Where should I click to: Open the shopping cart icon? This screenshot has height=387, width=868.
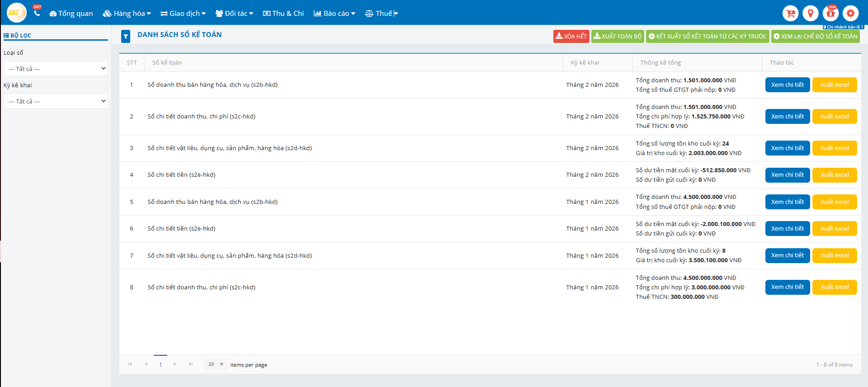790,14
